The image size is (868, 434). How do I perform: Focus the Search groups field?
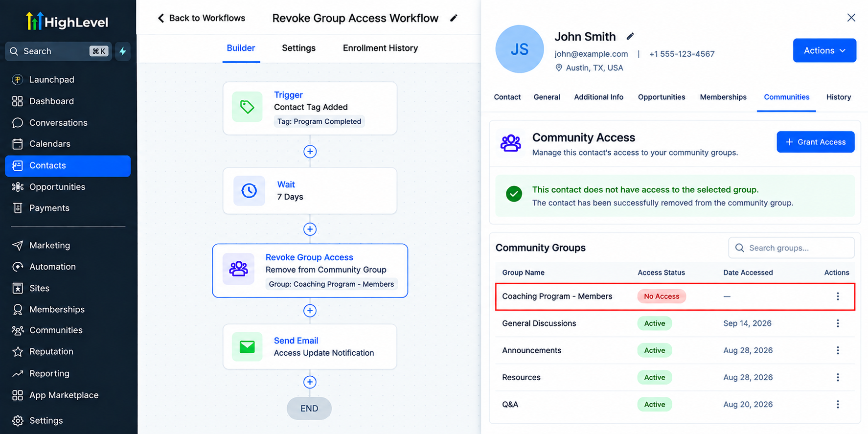coord(791,248)
